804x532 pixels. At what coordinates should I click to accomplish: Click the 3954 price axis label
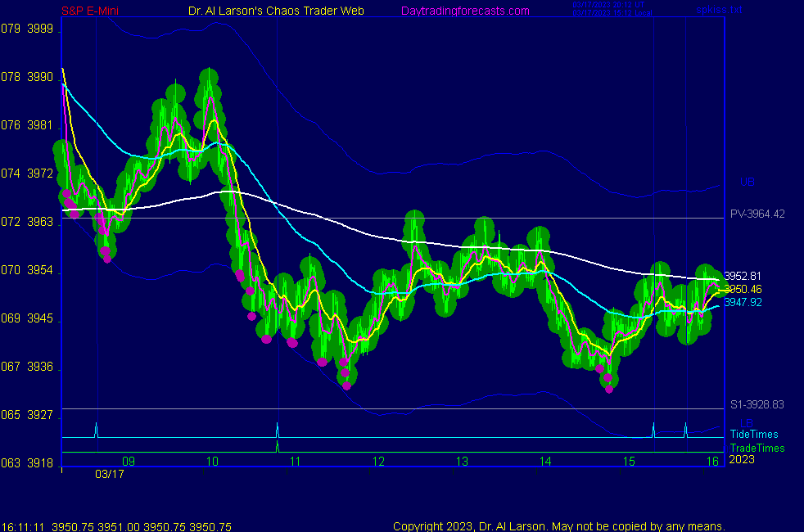click(40, 270)
